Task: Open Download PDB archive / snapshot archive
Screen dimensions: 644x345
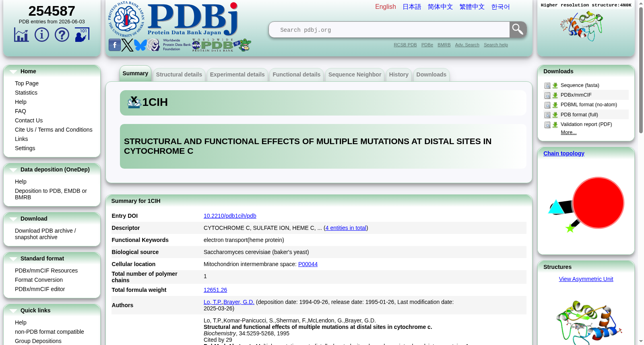Action: (x=45, y=234)
